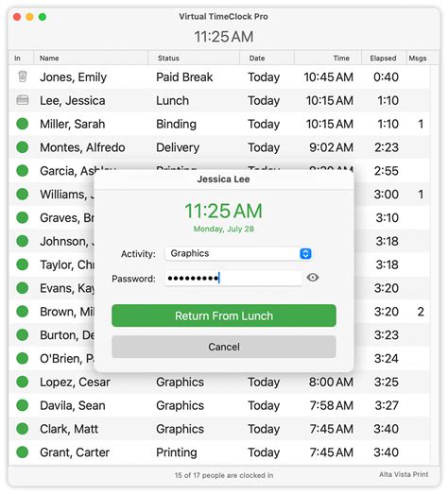Click the message count 1 for Miller, Sarah
The width and height of the screenshot is (448, 494).
pyautogui.click(x=421, y=124)
